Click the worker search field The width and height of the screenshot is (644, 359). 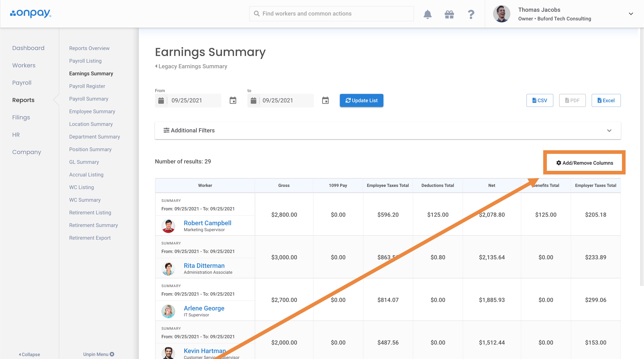(x=331, y=14)
